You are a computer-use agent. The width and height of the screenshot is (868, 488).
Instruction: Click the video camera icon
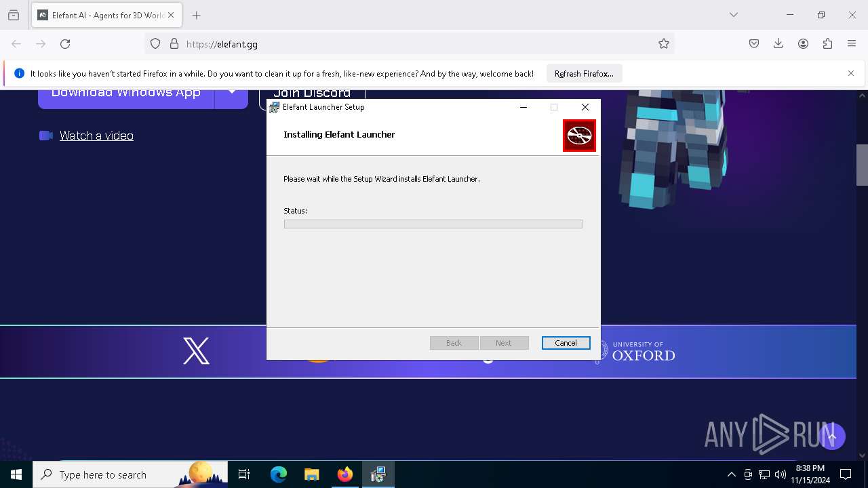[x=46, y=136]
